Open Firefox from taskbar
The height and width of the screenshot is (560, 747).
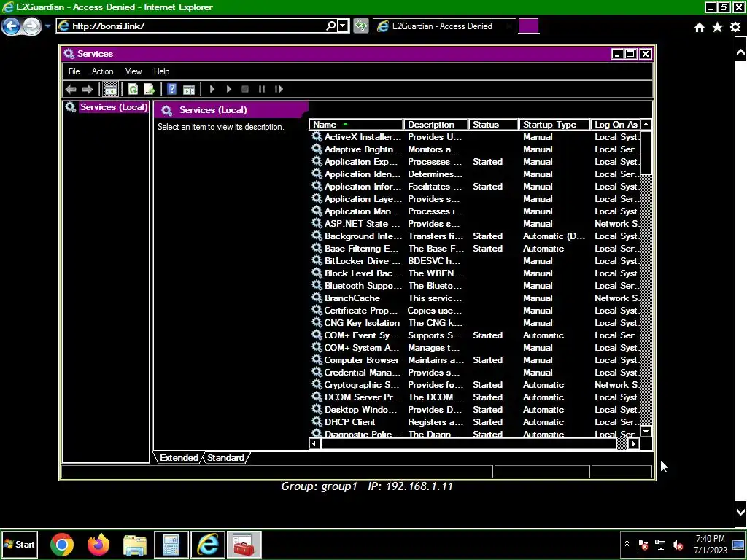(x=98, y=545)
